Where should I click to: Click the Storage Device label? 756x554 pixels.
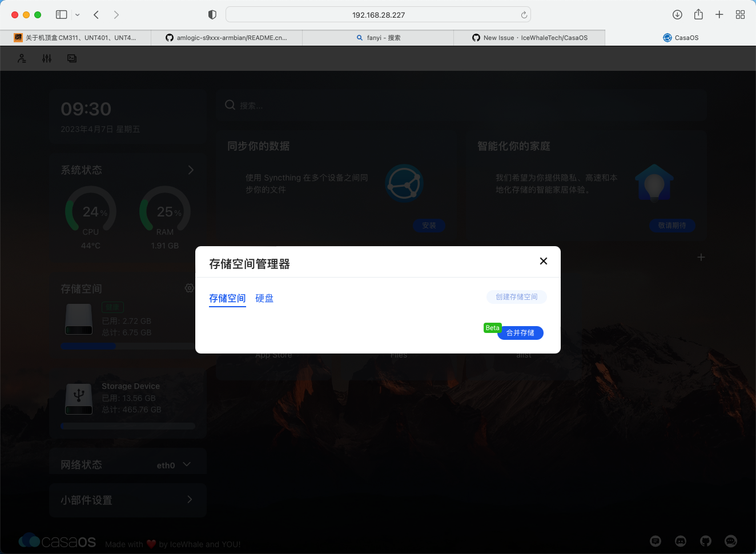click(131, 386)
